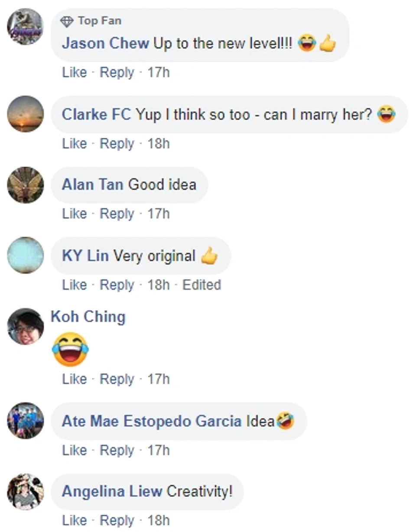Reply to Ate Mae Estopedo Garcia's comment
The image size is (416, 532).
point(117,450)
